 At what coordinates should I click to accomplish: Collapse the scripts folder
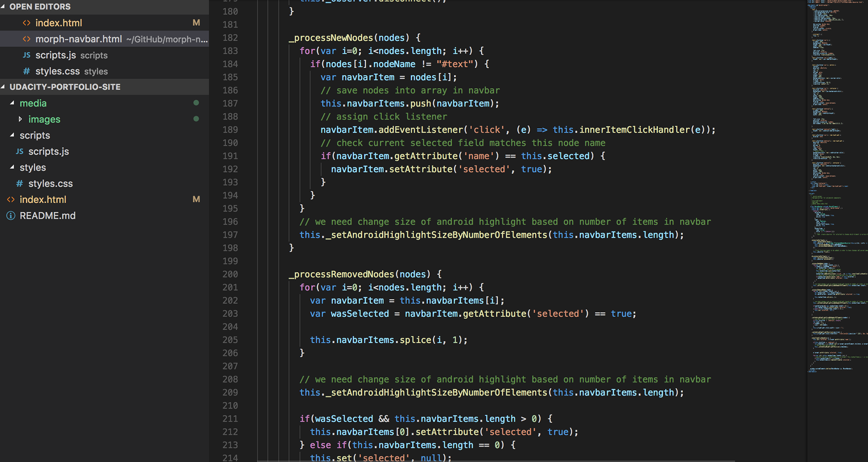coord(12,135)
